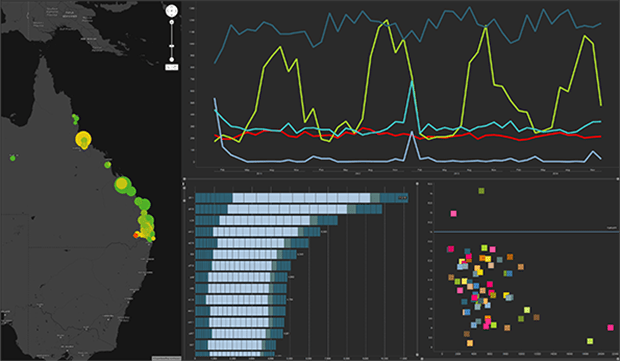This screenshot has height=361, width=620.
Task: Click the left handle of the scatter plot's horizontal range slider
Action: pyautogui.click(x=422, y=359)
